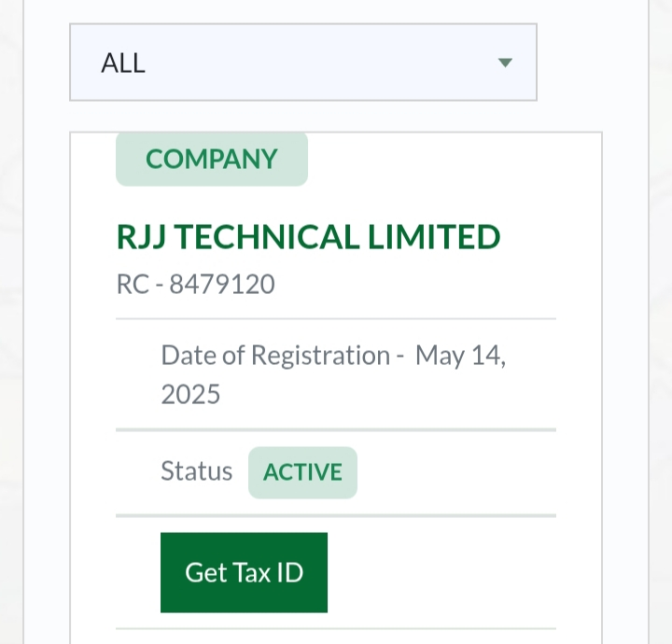Click the Status label text

[197, 471]
